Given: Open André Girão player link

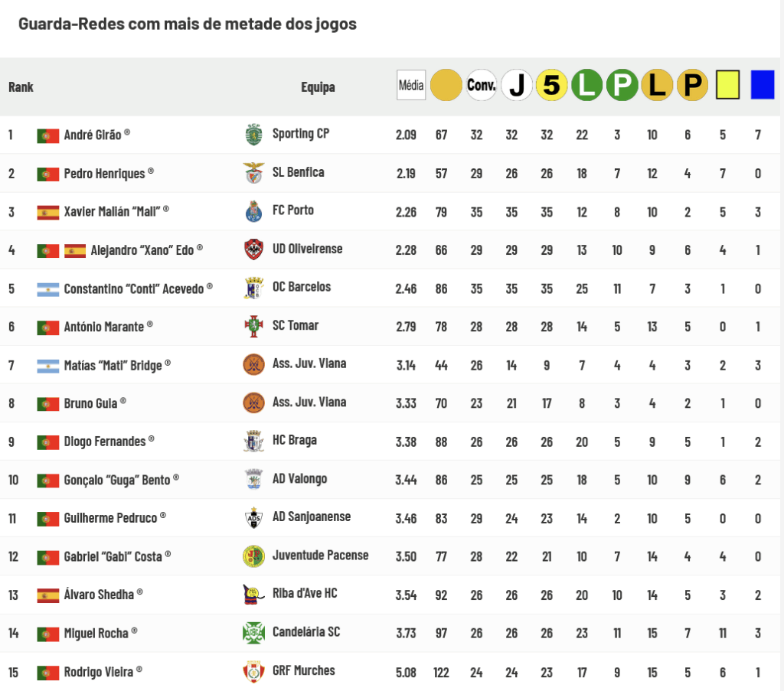Looking at the screenshot, I should [x=93, y=135].
